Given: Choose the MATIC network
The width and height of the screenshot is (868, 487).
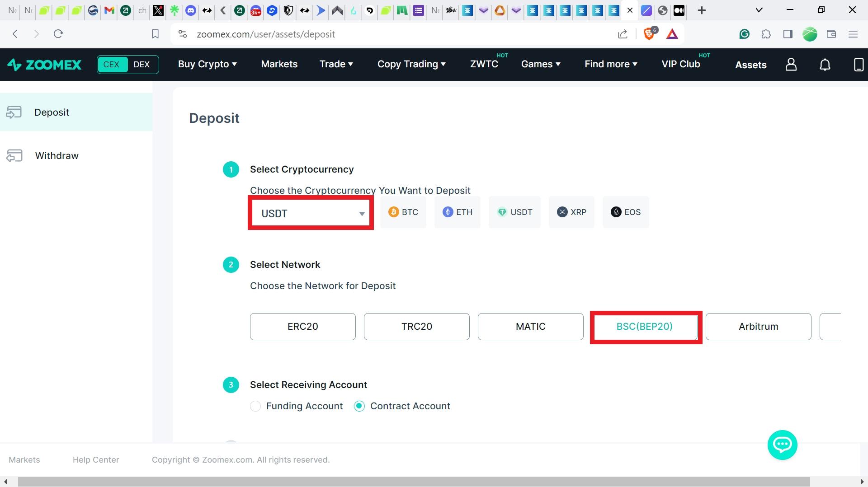Looking at the screenshot, I should [531, 327].
